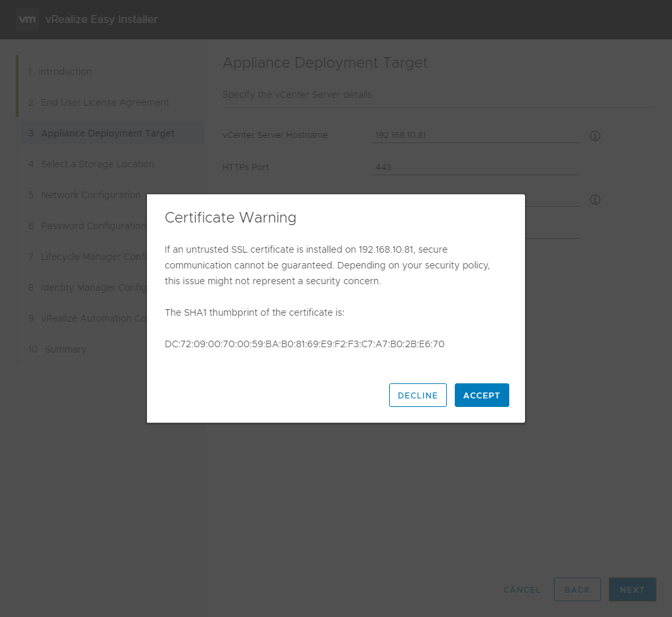The width and height of the screenshot is (672, 617).
Task: Click the HTTPs Port field showing 443
Action: click(x=475, y=167)
